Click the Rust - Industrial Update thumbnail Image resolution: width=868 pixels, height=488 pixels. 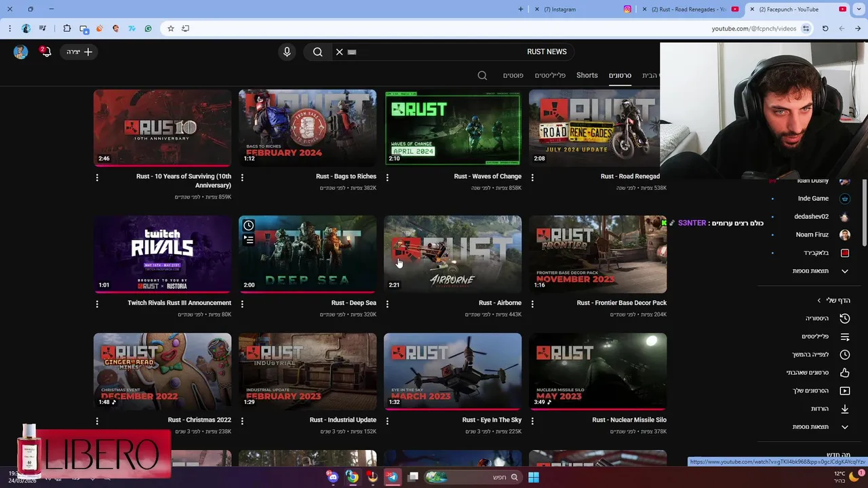click(307, 371)
